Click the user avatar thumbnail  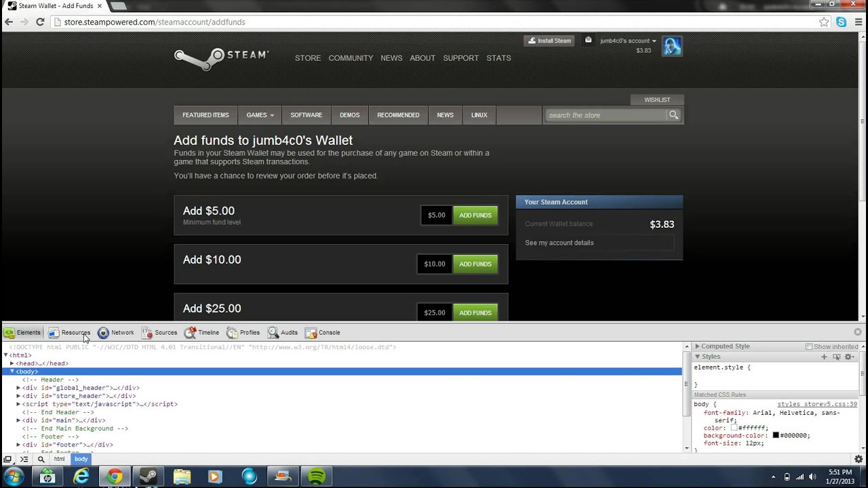tap(671, 46)
